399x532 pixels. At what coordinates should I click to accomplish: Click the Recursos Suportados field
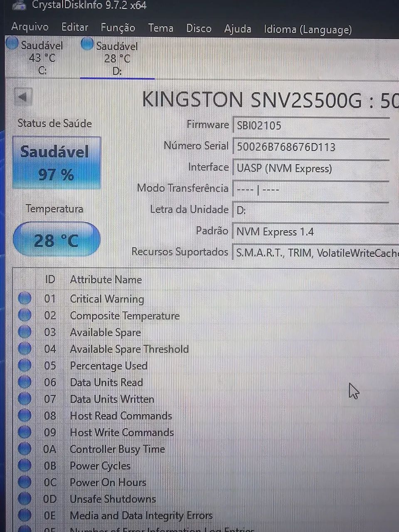[316, 252]
